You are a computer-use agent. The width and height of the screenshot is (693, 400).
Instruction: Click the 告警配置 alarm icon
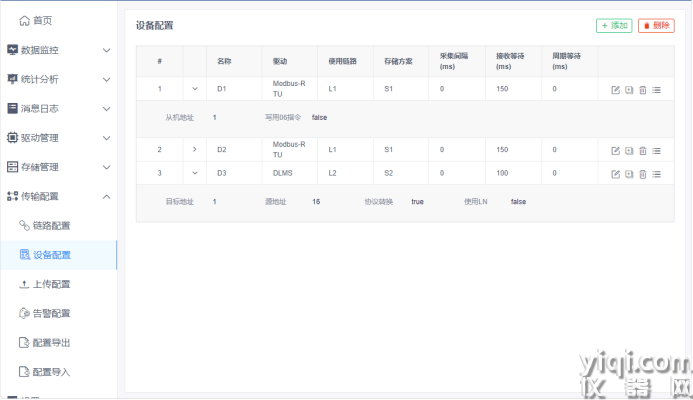point(24,313)
